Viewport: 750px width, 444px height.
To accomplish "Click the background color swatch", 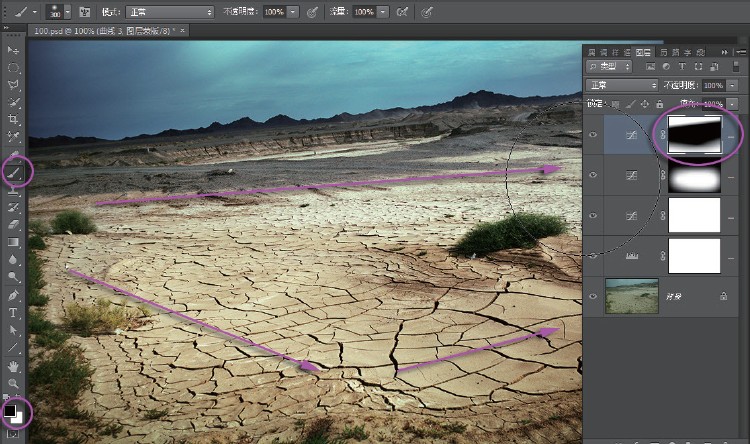I will tap(18, 418).
